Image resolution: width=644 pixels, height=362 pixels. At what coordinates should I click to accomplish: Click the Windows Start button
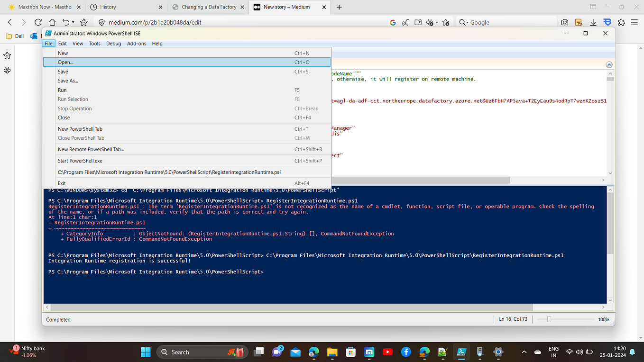click(x=146, y=352)
